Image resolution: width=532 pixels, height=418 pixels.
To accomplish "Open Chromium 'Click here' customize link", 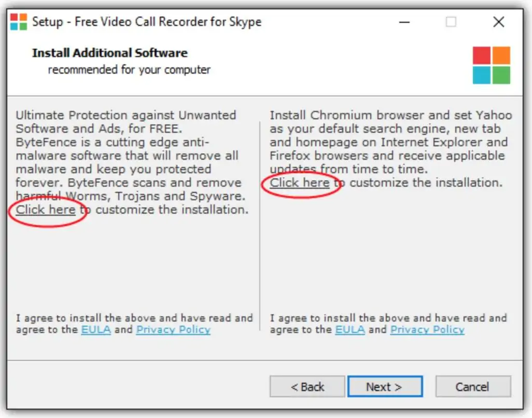I will tap(300, 183).
